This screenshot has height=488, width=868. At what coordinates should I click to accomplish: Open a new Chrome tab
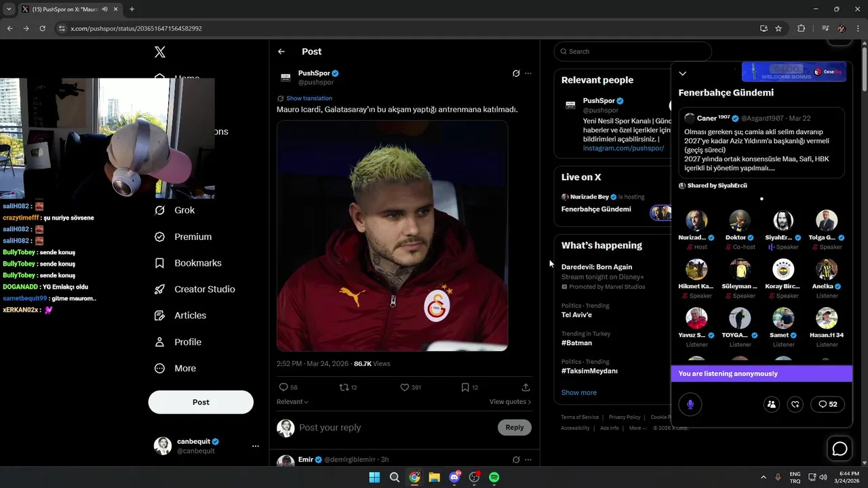click(x=132, y=9)
